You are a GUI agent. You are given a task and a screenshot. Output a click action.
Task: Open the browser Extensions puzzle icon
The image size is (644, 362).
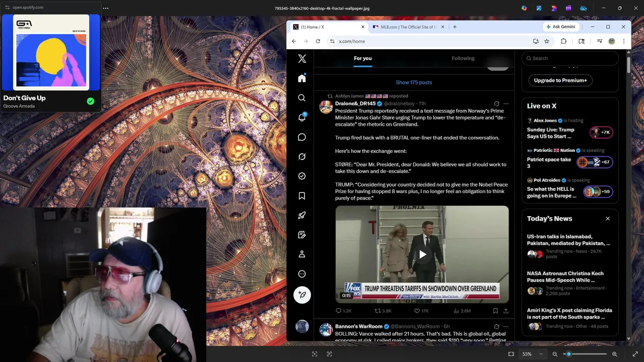(x=563, y=41)
